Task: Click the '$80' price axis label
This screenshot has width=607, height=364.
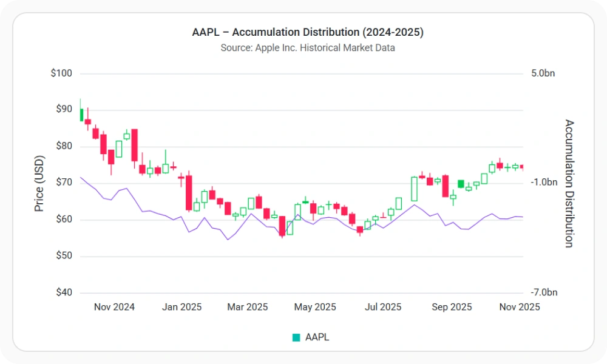Action: coord(64,146)
